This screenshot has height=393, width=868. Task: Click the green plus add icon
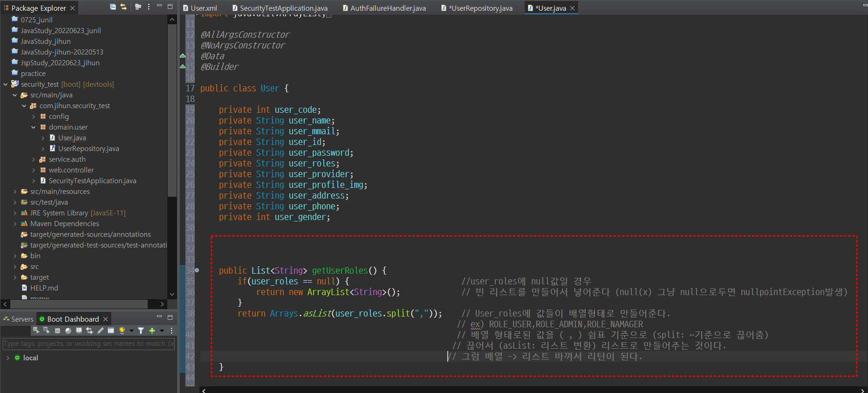point(152,331)
